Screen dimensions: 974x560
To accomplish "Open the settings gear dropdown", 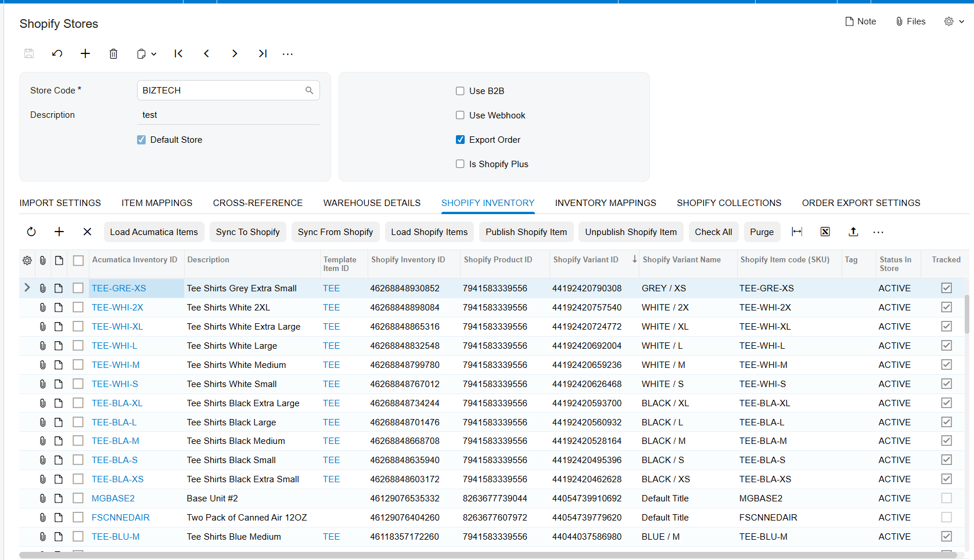I will (954, 21).
